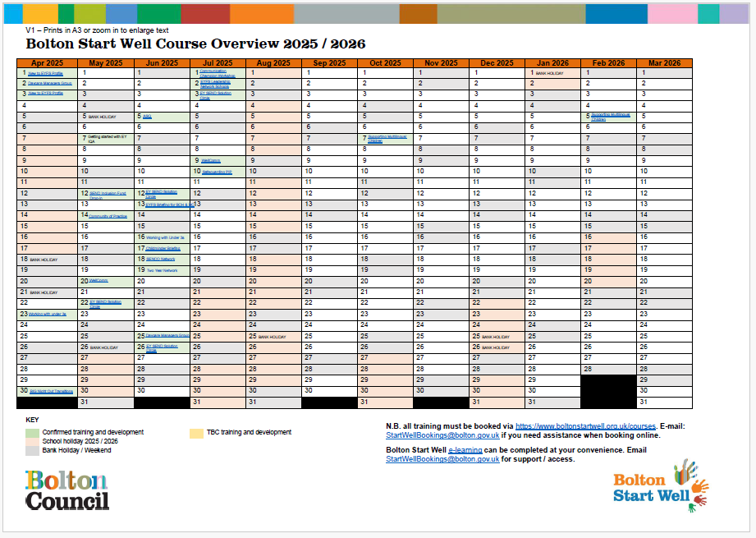Open Daycare Managers Group link on 25 June

click(x=167, y=335)
